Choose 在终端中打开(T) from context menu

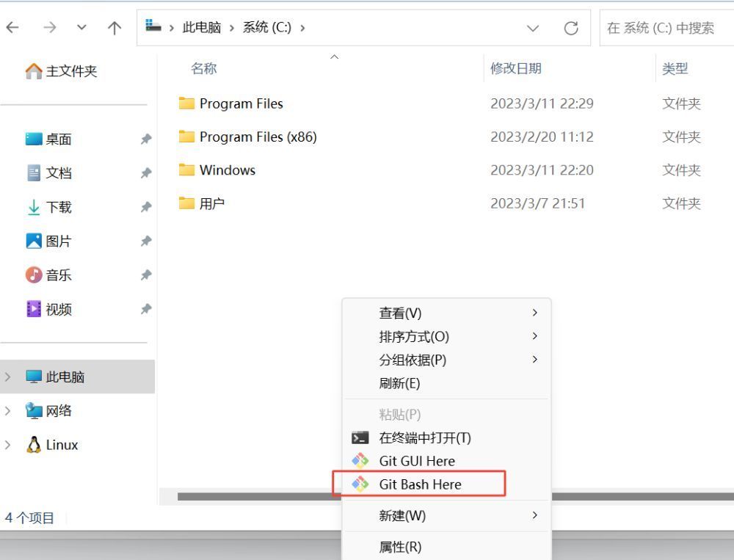pos(446,437)
